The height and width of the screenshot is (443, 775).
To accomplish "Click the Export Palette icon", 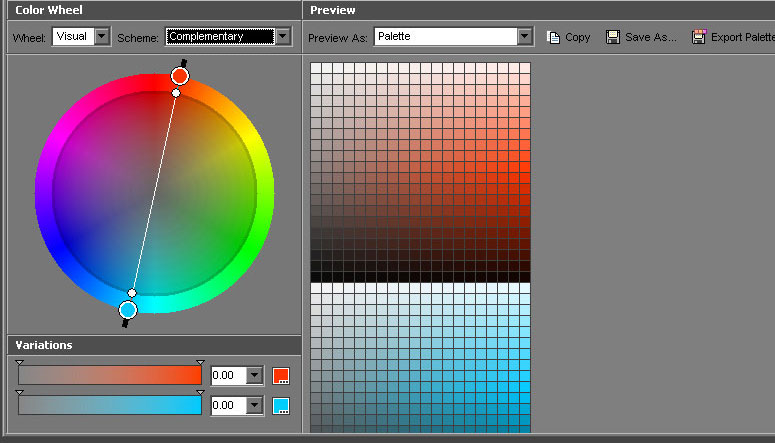I will tap(699, 37).
